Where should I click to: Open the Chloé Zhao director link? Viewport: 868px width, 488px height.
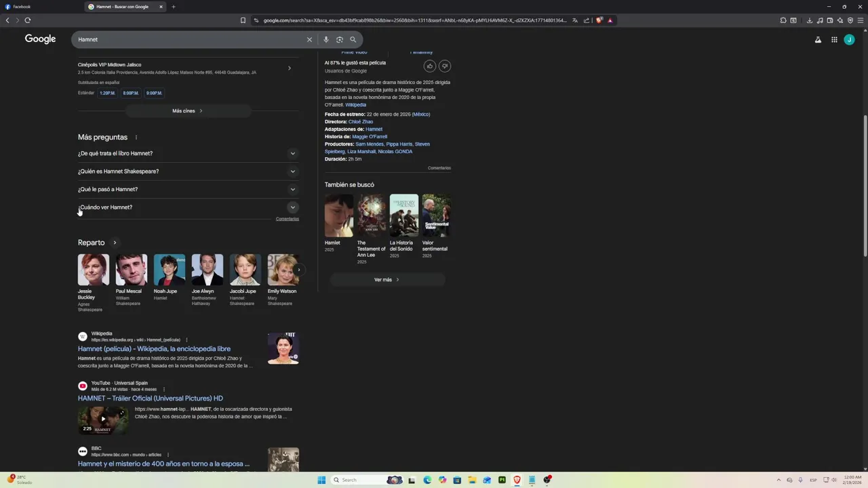pos(361,121)
